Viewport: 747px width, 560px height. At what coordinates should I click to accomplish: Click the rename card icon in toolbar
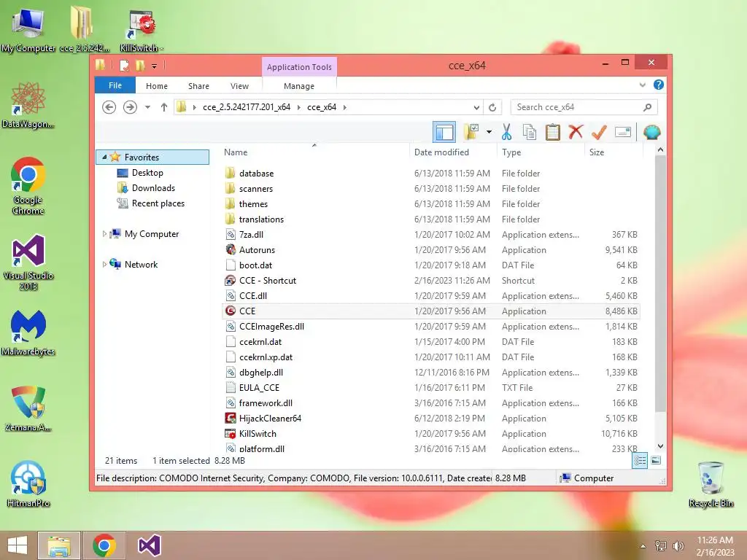click(x=623, y=132)
